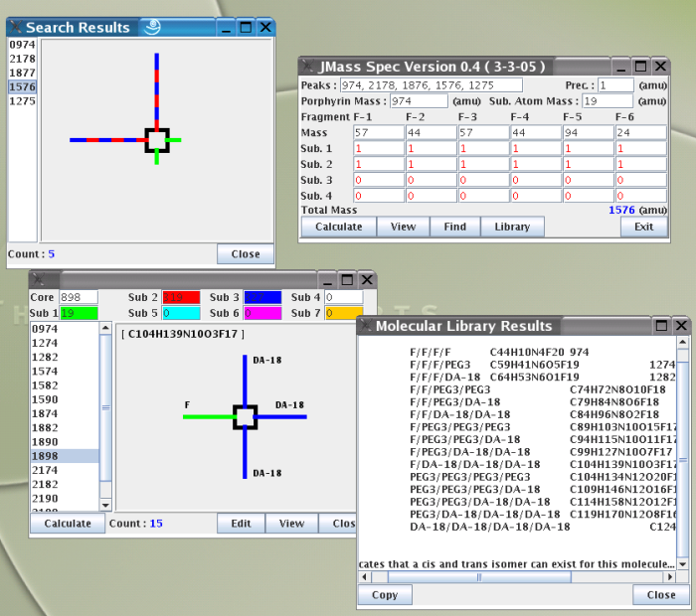
Task: Click the Peaks input field
Action: tap(431, 85)
